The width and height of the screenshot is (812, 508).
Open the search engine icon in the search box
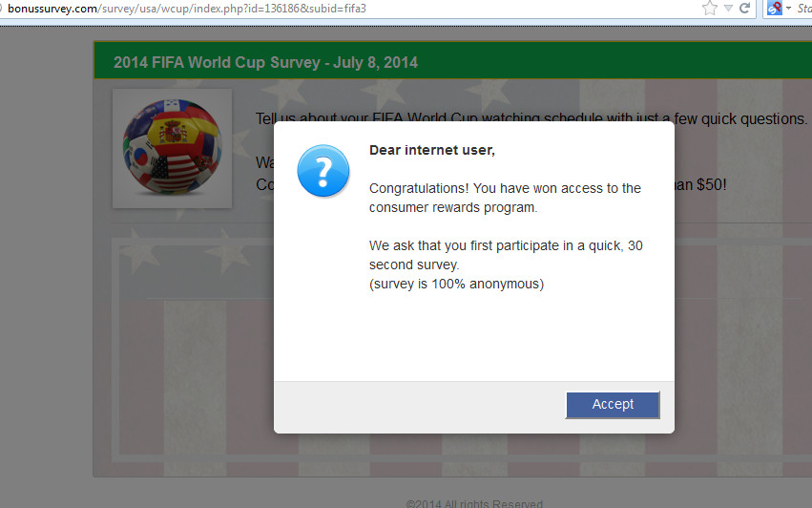(774, 8)
